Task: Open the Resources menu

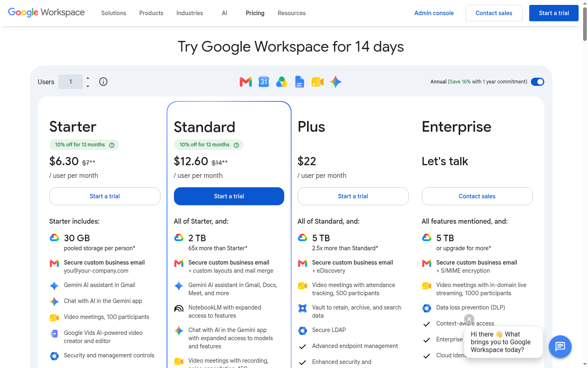Action: [292, 13]
